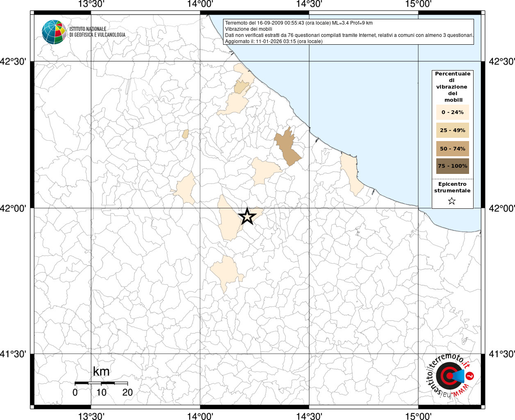Click the 'Terremoto del 16-09-2009' title line
The image size is (515, 420).
coord(299,23)
